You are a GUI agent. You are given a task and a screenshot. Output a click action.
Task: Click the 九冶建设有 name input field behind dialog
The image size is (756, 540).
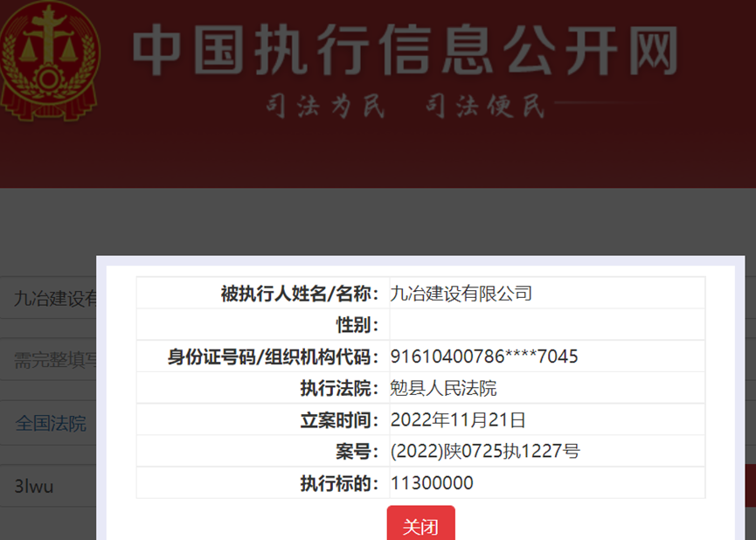(48, 298)
